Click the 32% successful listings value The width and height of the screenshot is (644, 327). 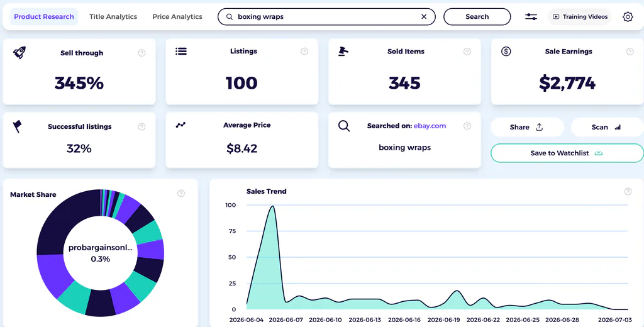coord(79,148)
